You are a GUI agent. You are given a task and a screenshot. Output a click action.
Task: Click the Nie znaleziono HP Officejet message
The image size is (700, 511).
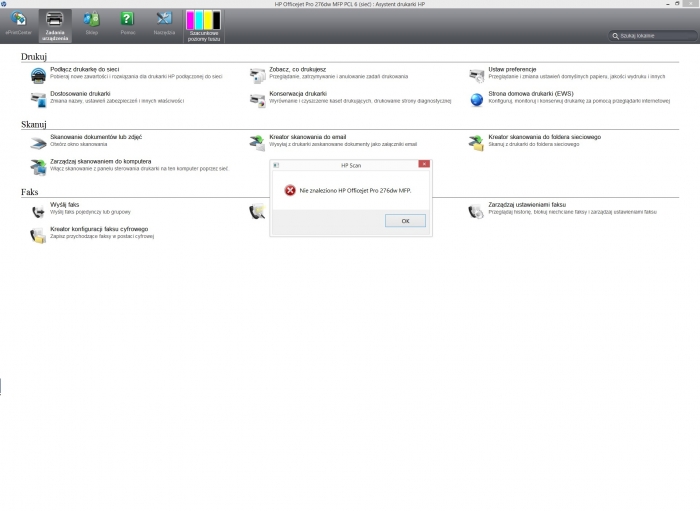355,191
